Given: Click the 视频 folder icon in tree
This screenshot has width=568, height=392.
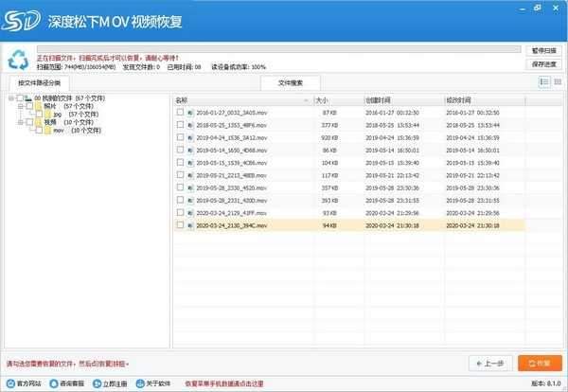Looking at the screenshot, I should (x=39, y=122).
